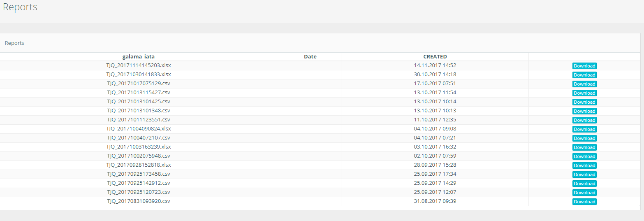Download TJQ_20170928152818.xlsx report
This screenshot has width=644, height=221.
point(584,165)
